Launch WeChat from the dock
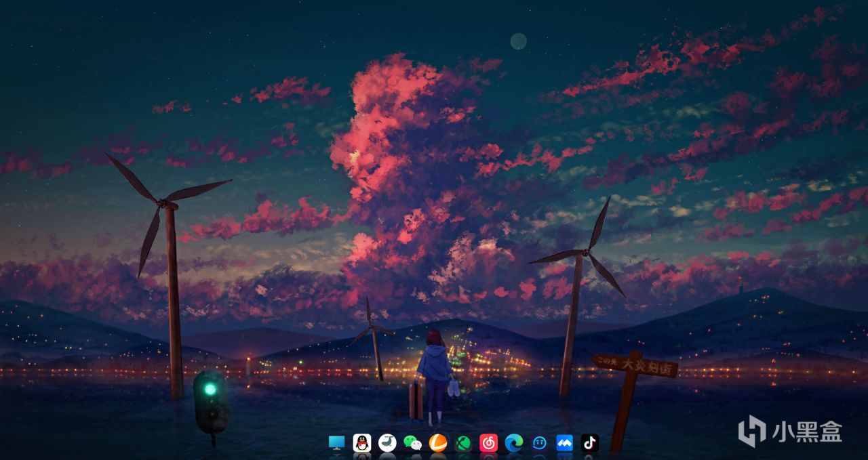 pos(412,442)
